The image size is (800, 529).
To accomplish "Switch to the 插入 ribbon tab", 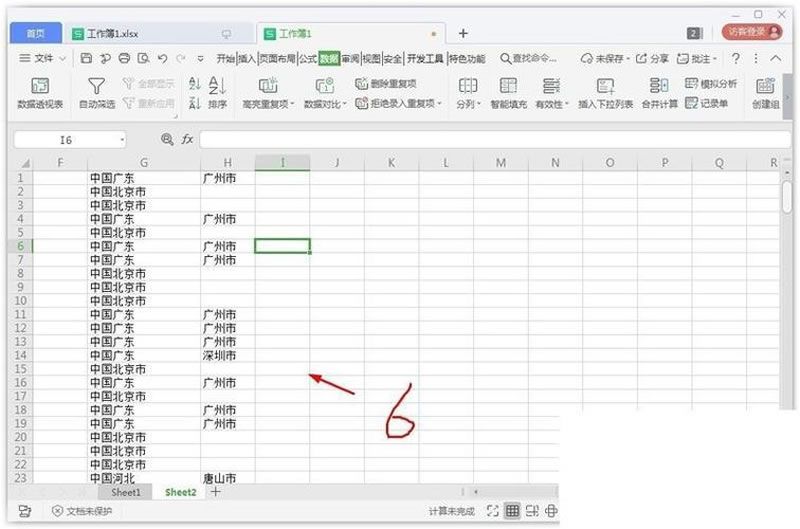I will (x=247, y=59).
